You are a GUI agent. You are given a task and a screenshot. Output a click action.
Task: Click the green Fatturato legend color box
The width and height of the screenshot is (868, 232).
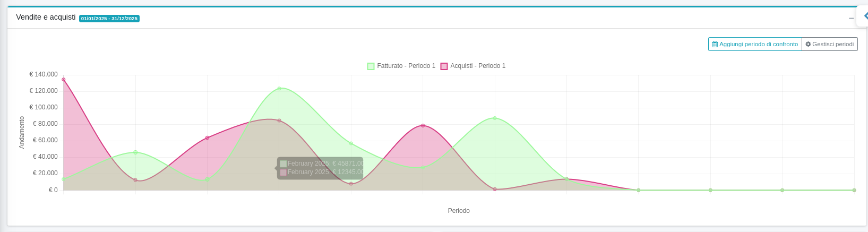(371, 66)
